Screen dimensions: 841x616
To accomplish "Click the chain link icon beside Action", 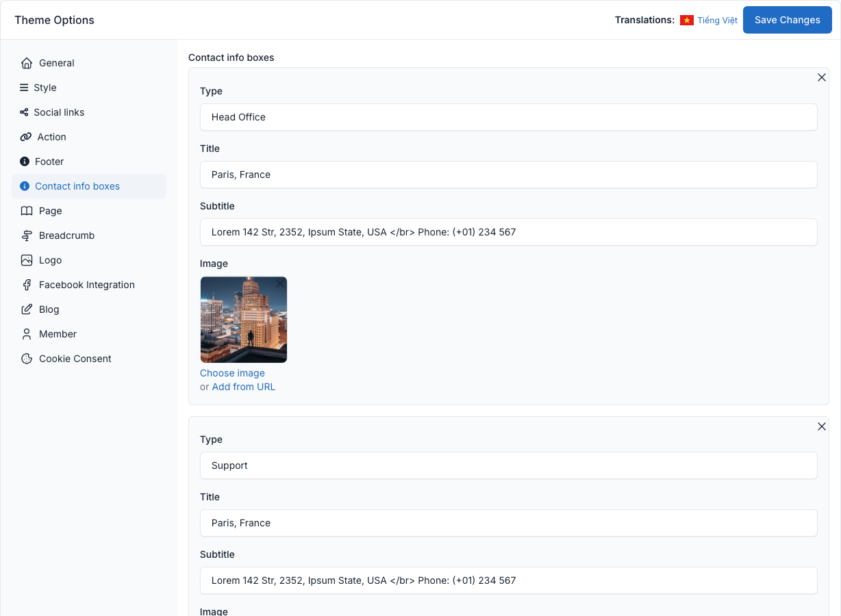I will (x=26, y=137).
